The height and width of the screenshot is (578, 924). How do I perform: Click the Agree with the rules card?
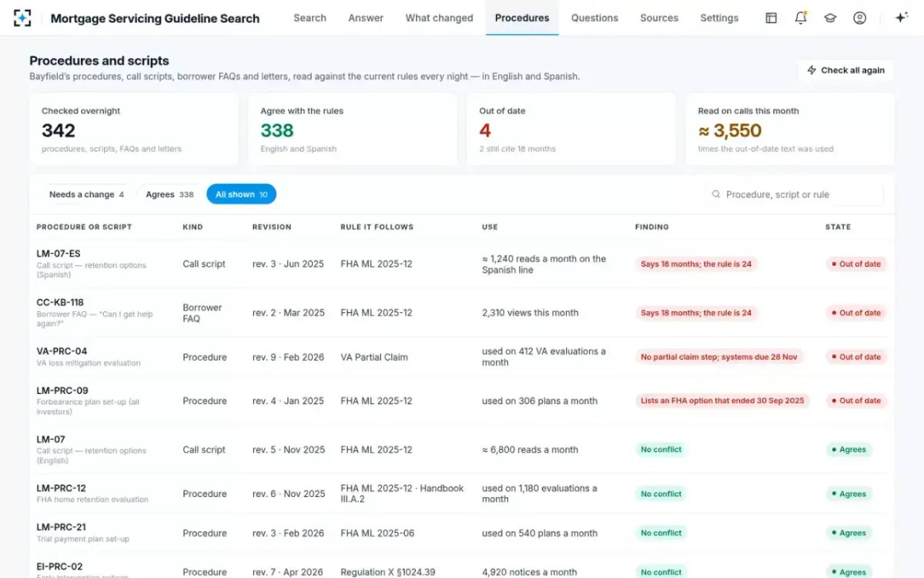coord(353,129)
